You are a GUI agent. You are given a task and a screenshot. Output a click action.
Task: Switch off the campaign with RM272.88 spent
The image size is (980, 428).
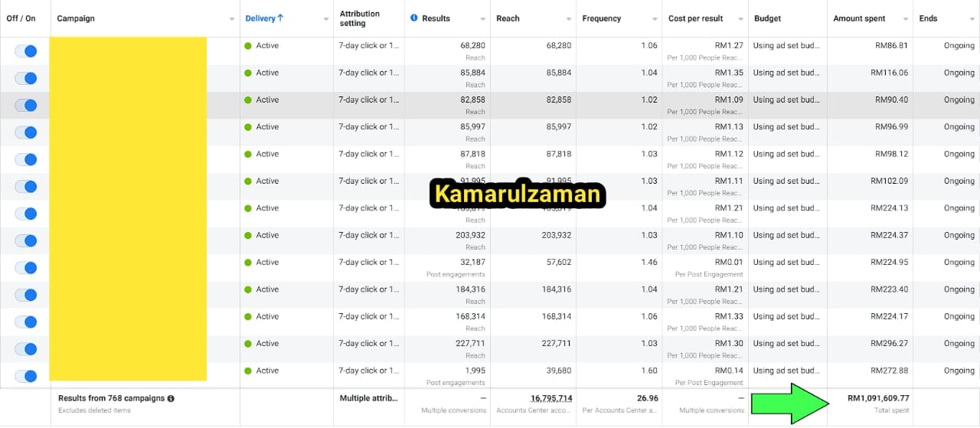26,376
